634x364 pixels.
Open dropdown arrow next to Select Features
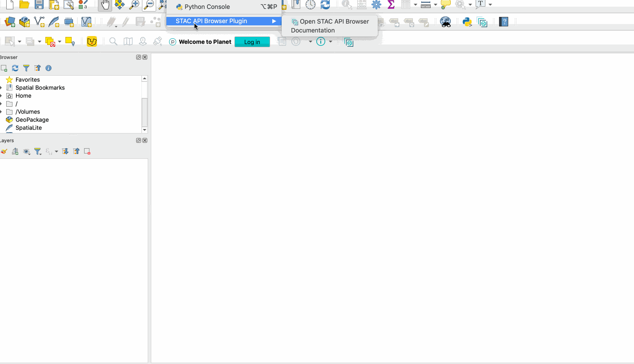pyautogui.click(x=19, y=42)
